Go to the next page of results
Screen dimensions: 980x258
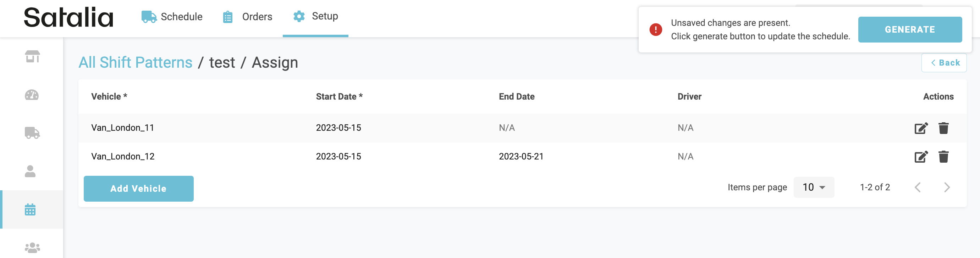[x=947, y=187]
